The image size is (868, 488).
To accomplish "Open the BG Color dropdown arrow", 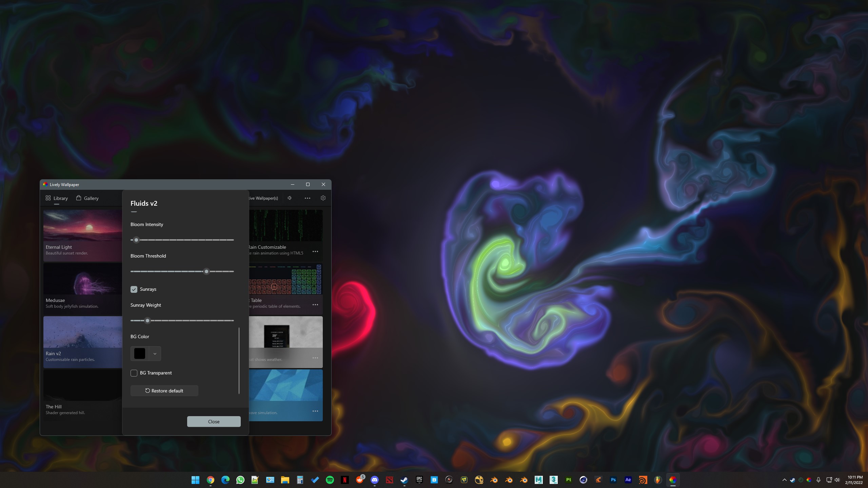I will pos(155,353).
